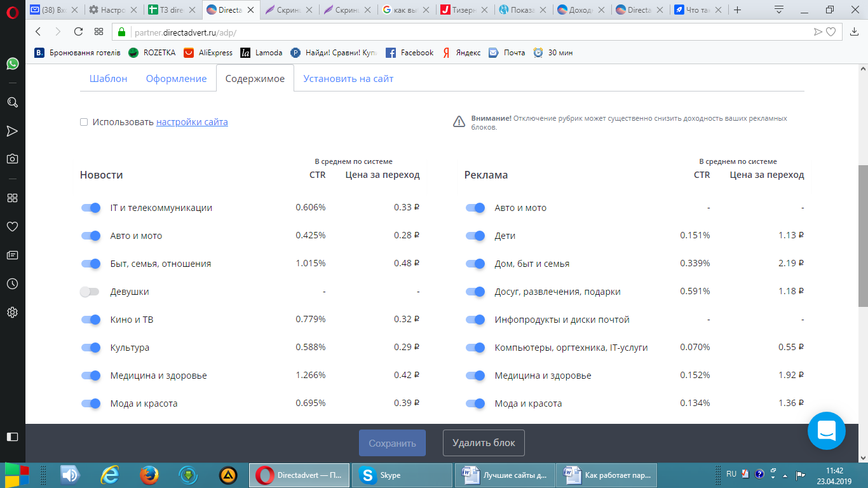Open the Opera sidebar search icon
Image resolution: width=868 pixels, height=488 pixels.
coord(12,102)
